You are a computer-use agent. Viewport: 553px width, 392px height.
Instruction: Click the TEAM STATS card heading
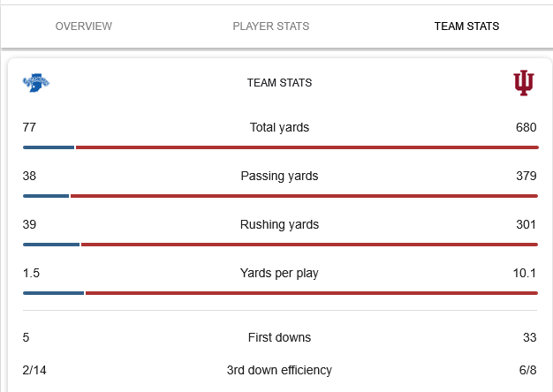(279, 83)
